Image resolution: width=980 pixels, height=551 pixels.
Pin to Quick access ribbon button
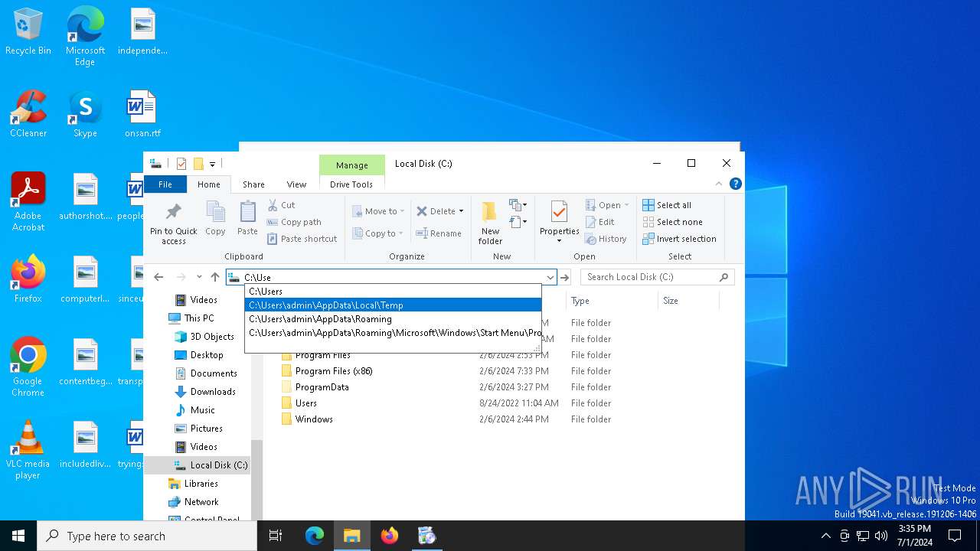(x=174, y=223)
